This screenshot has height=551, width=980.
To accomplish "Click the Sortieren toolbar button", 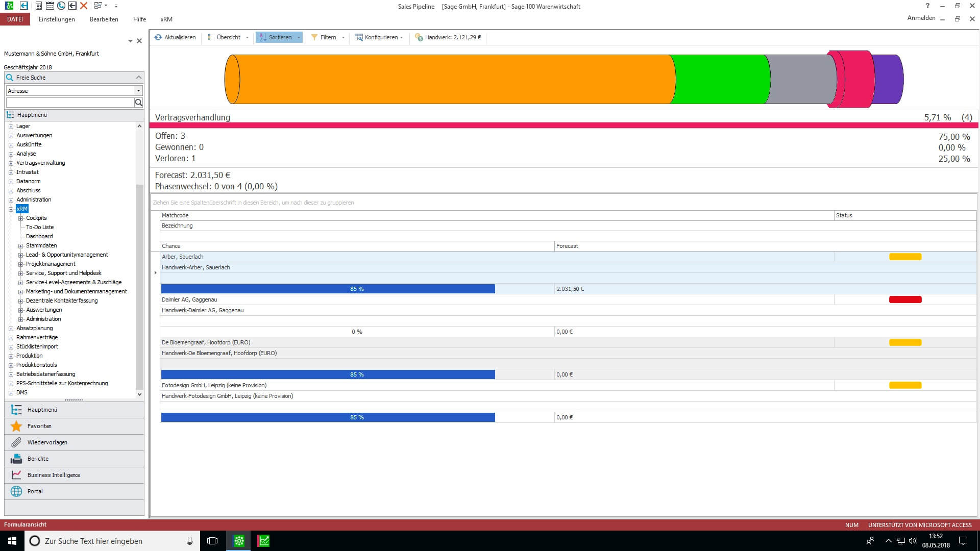I will click(x=279, y=37).
